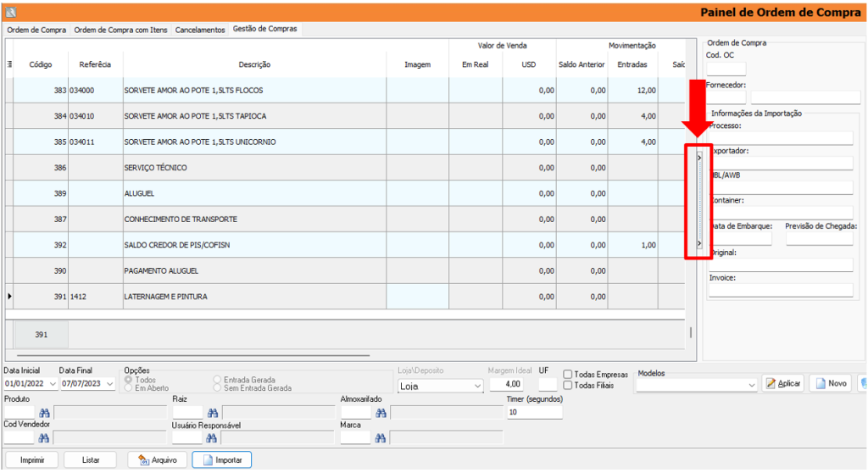
Task: Click the Aplicar model button
Action: [783, 383]
